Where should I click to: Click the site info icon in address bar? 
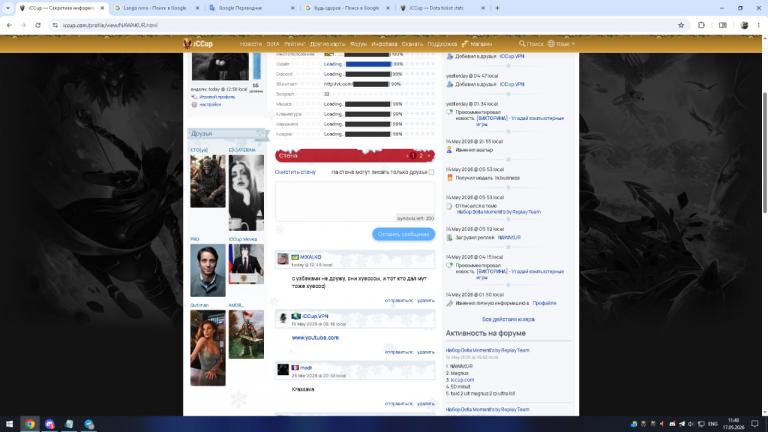pos(55,25)
